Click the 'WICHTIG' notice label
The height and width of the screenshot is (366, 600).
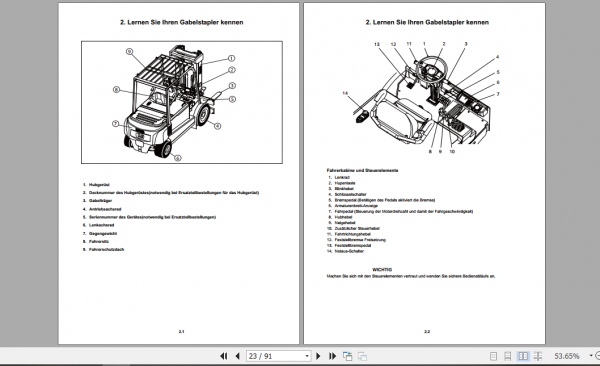coord(382,270)
